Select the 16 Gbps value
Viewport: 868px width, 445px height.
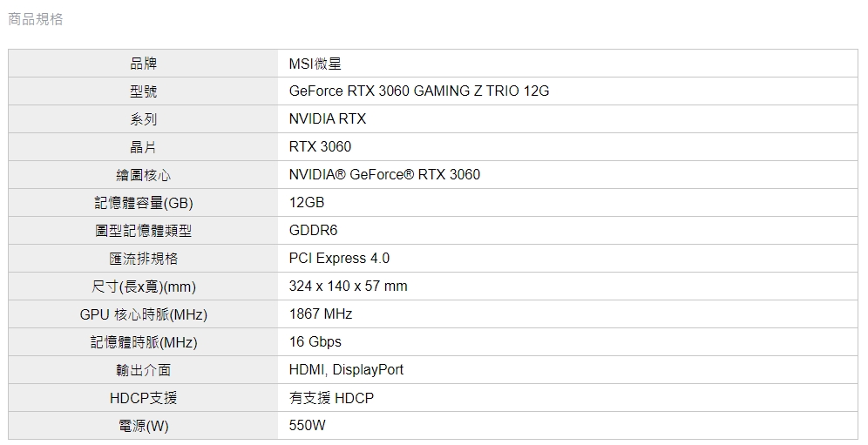[x=315, y=342]
